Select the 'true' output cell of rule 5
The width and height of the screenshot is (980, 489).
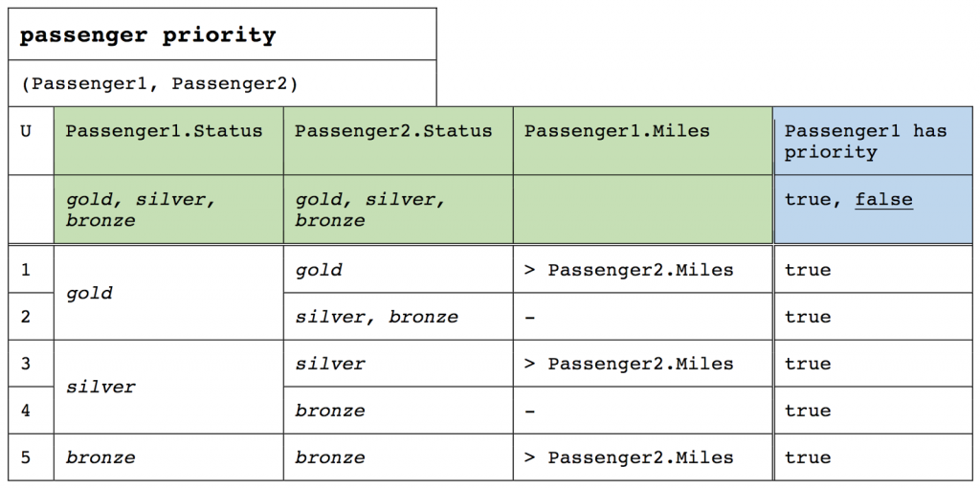click(873, 457)
